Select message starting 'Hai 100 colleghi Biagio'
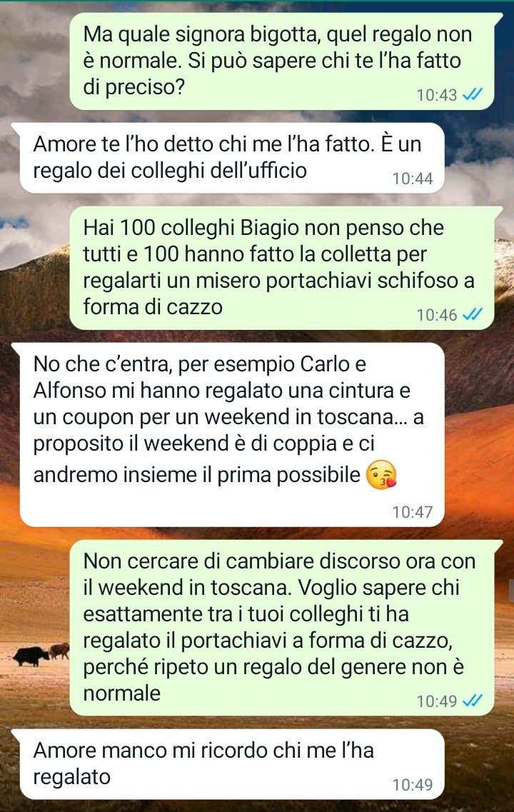Screen dimensions: 514x812 [x=286, y=268]
